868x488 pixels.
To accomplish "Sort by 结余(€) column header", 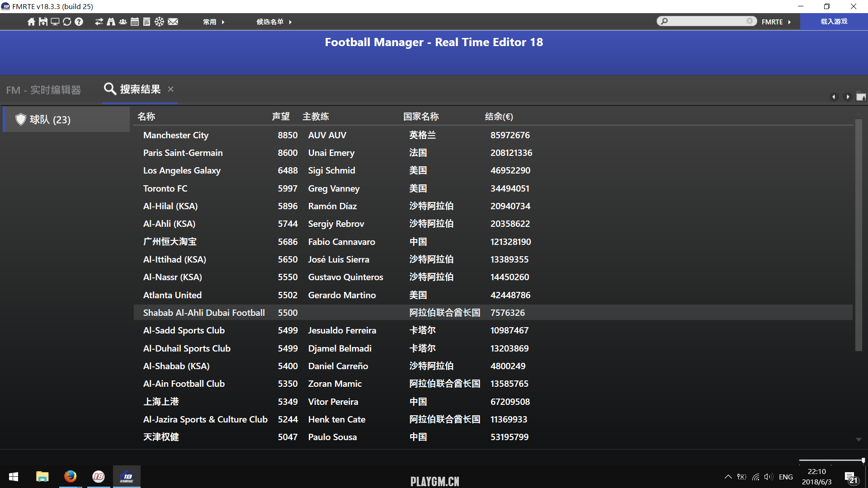I will pos(499,117).
